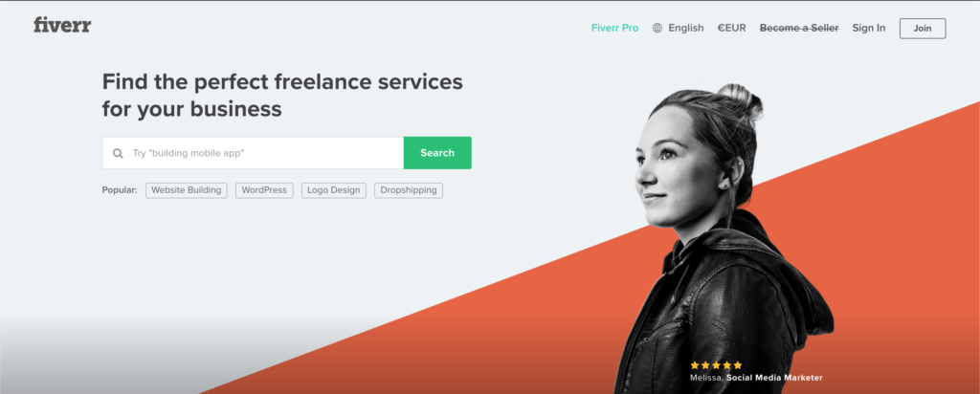The width and height of the screenshot is (980, 394).
Task: Select the WordPress popular tag
Action: [x=264, y=190]
